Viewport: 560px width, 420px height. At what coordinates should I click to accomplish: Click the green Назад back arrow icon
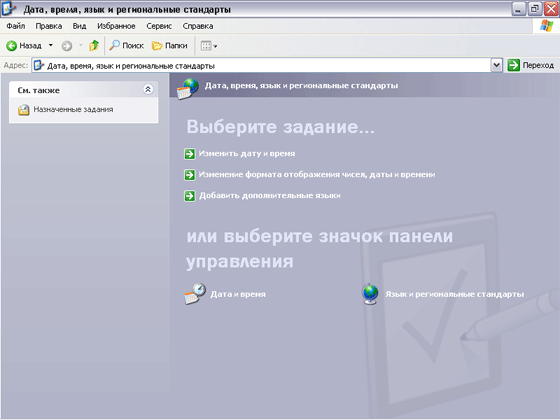(x=11, y=46)
